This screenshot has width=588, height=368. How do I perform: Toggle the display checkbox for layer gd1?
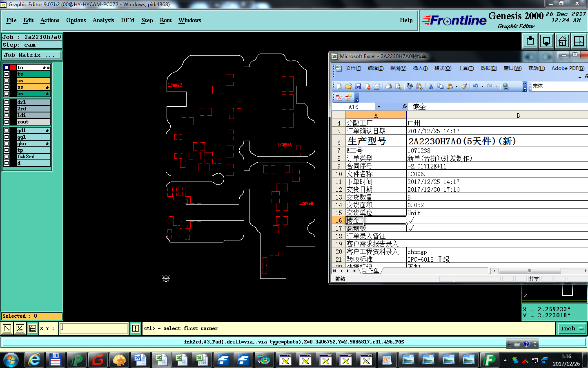[x=7, y=130]
